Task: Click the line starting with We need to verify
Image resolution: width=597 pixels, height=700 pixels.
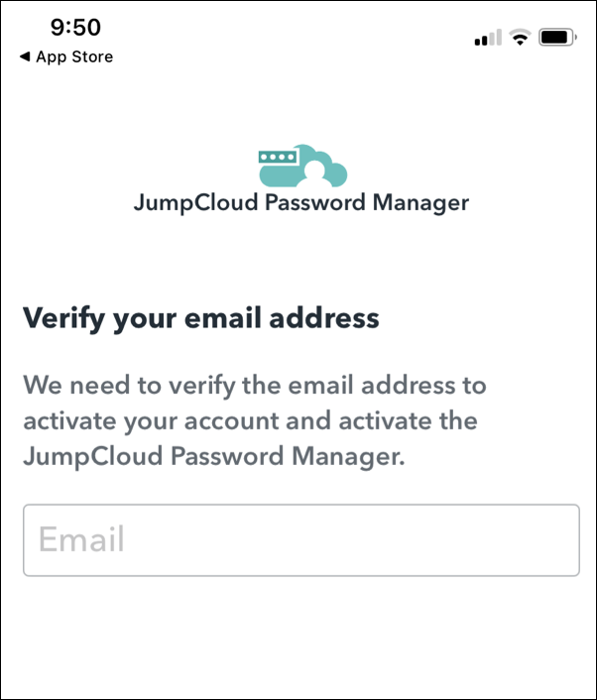Action: [254, 385]
